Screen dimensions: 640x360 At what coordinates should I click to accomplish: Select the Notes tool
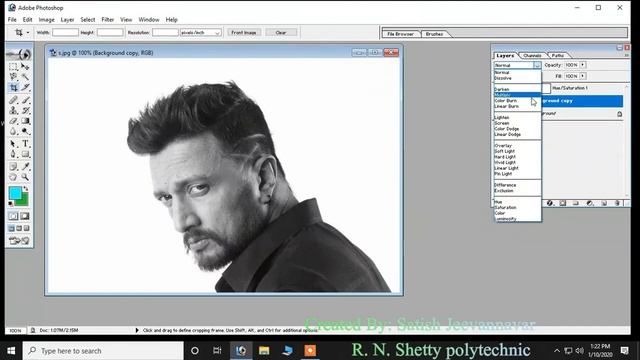pos(13,167)
